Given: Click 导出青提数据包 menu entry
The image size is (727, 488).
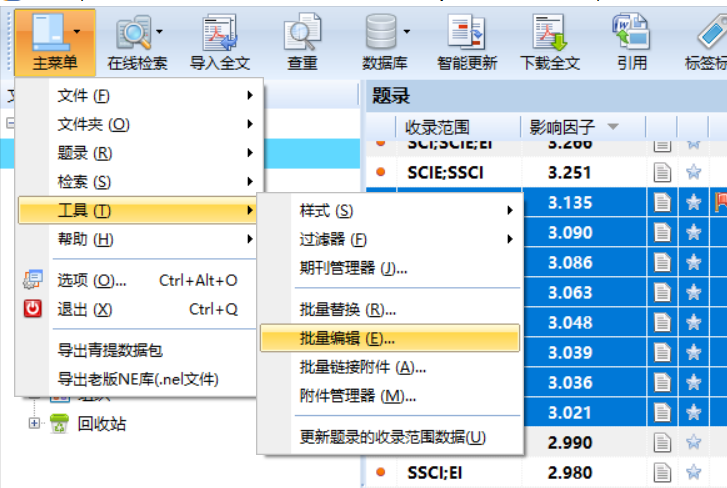Looking at the screenshot, I should coord(110,350).
